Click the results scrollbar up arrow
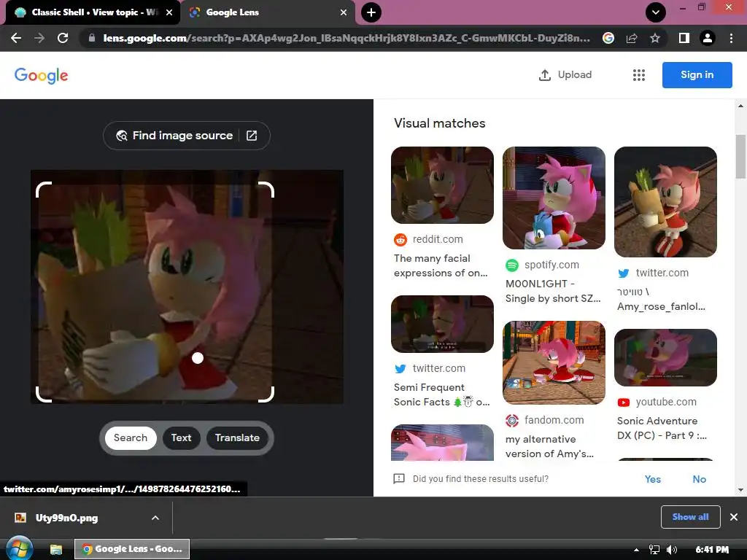747x560 pixels. [740, 106]
